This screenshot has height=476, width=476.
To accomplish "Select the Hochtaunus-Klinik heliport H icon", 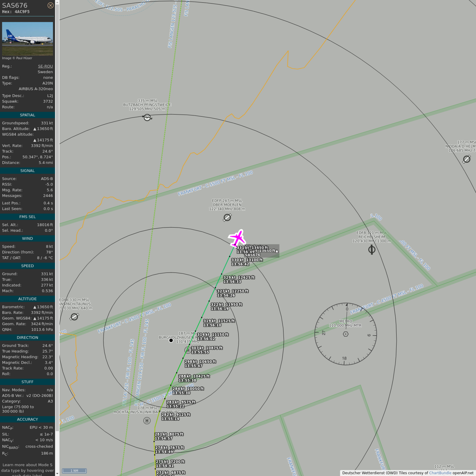I will (x=147, y=420).
